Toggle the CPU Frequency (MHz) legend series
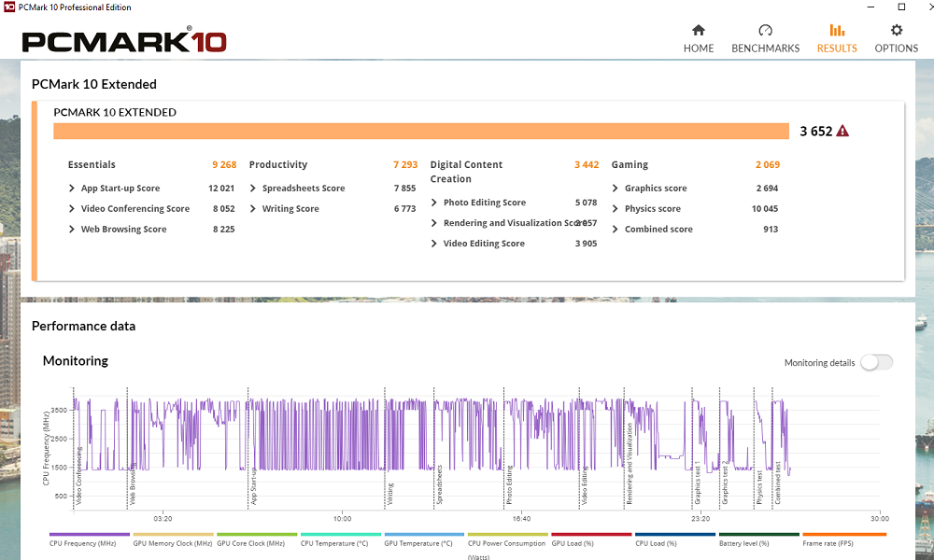Screen dimensions: 934x560 pyautogui.click(x=90, y=539)
